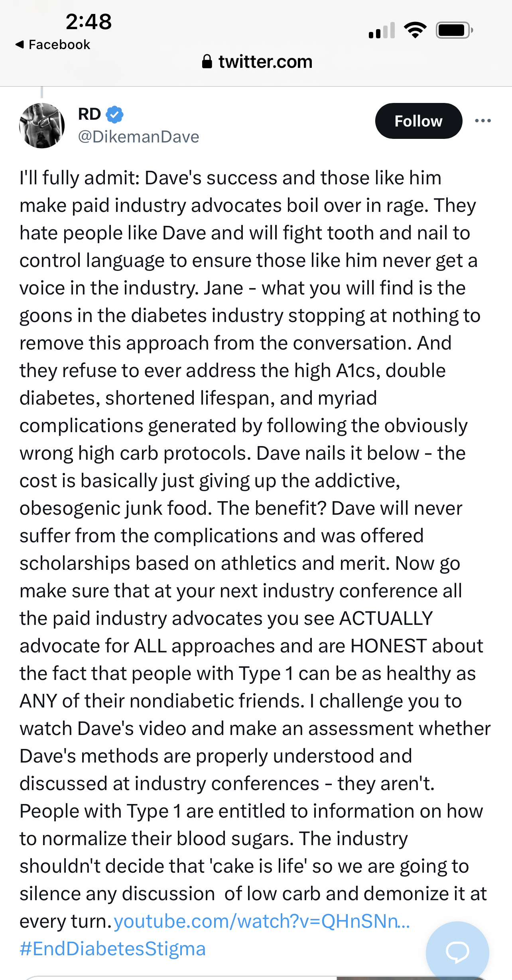The image size is (512, 980).
Task: Click the padlock icon in address bar
Action: coord(207,62)
